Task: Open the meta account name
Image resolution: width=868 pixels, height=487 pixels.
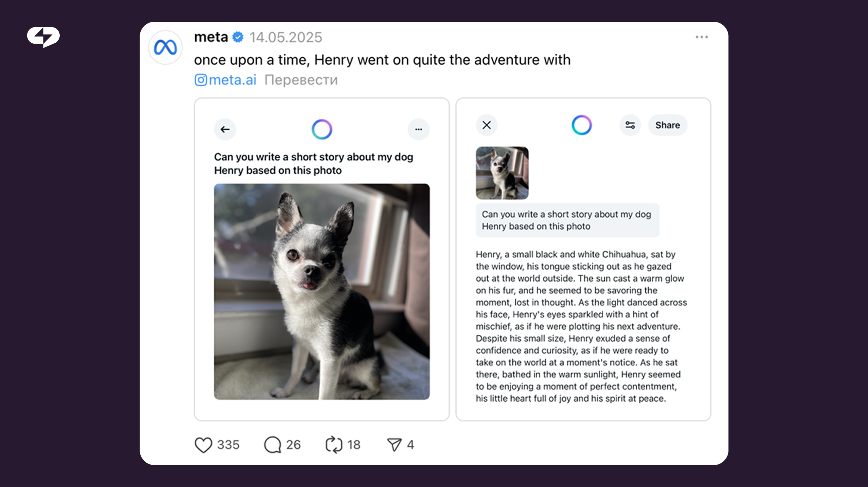Action: tap(211, 37)
